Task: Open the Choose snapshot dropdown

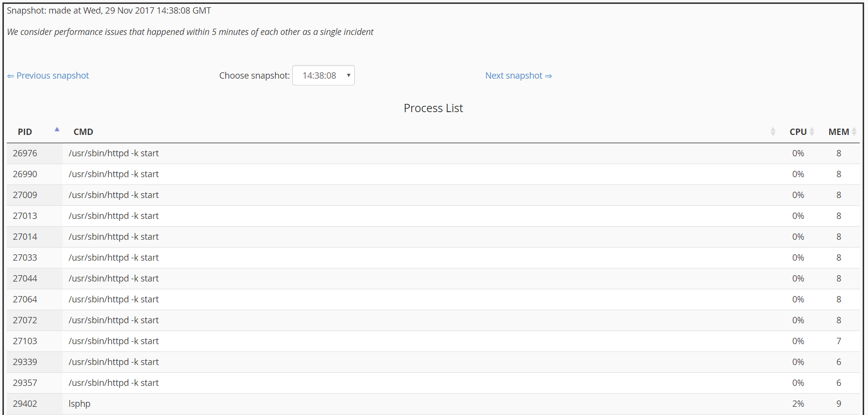Action: [323, 76]
